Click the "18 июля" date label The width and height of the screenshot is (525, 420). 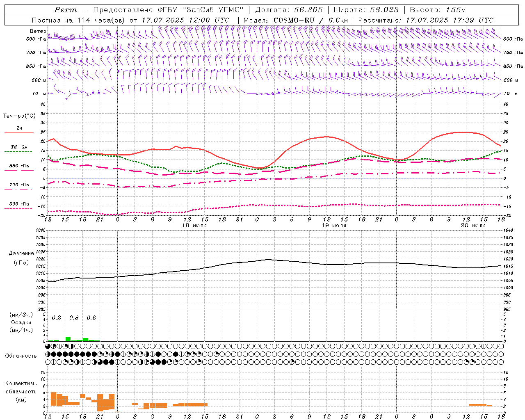(194, 226)
